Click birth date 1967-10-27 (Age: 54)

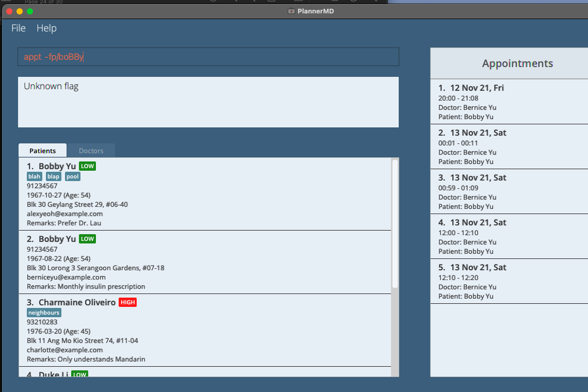pos(58,195)
